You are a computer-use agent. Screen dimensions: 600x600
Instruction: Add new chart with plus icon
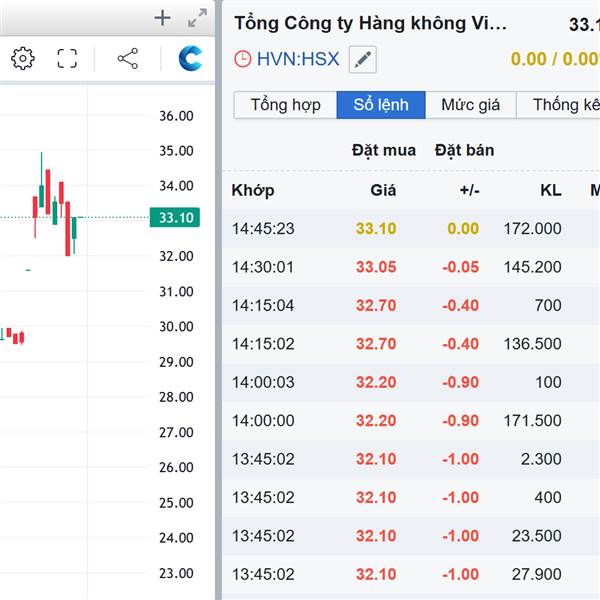(163, 17)
